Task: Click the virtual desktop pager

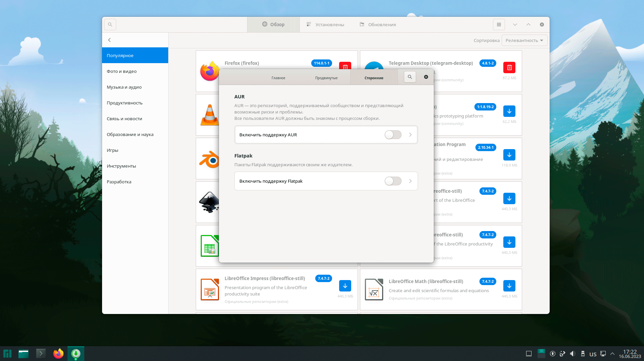Action: coord(541,353)
